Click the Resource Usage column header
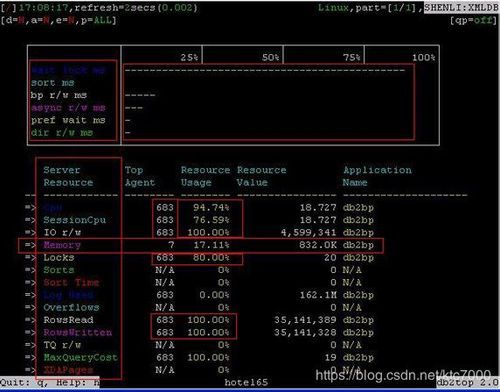 205,176
